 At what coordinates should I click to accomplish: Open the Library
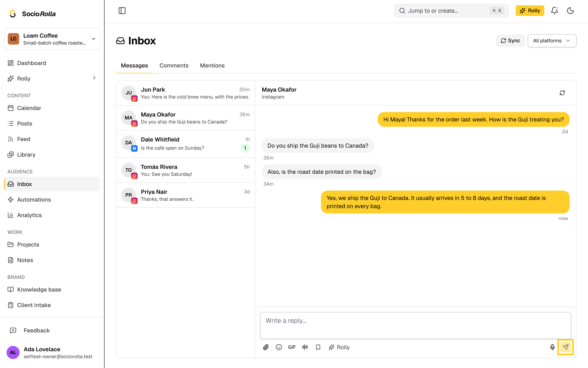[52, 155]
